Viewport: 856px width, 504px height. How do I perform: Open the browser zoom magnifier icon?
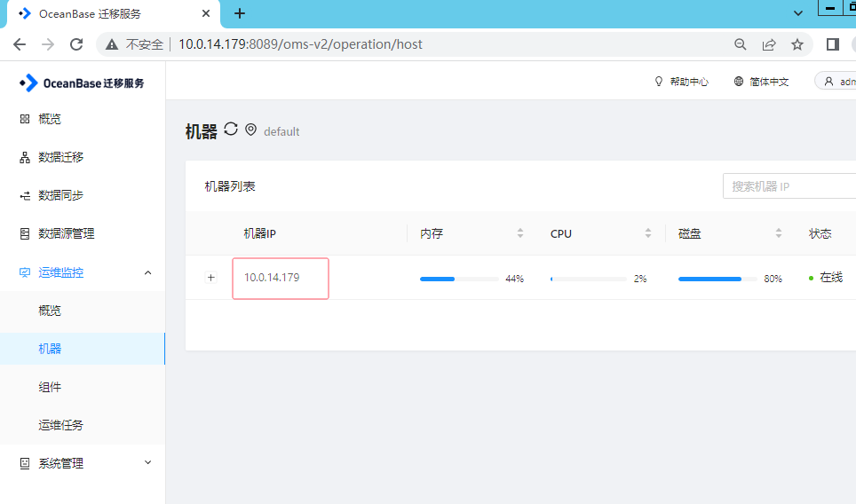tap(741, 44)
